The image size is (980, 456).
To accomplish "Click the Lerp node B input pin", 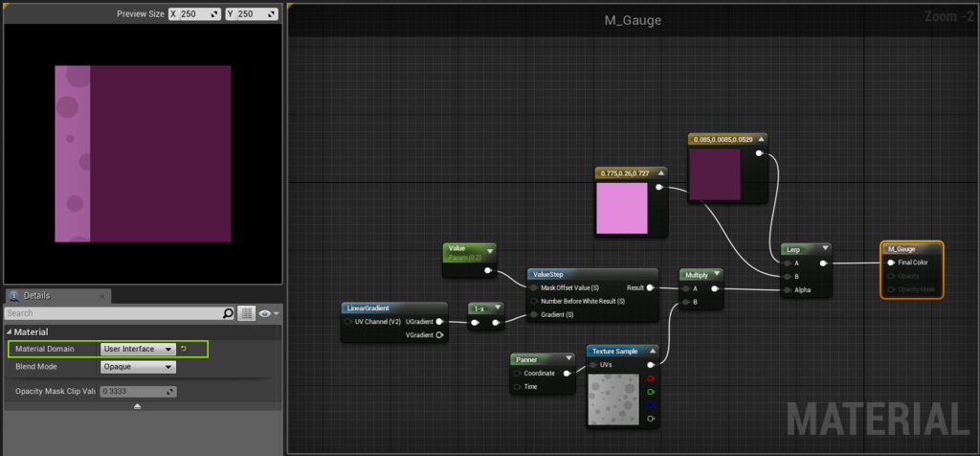I will tap(787, 277).
